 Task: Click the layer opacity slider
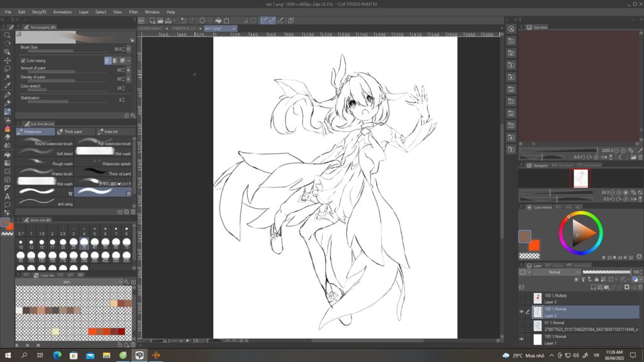coord(607,272)
